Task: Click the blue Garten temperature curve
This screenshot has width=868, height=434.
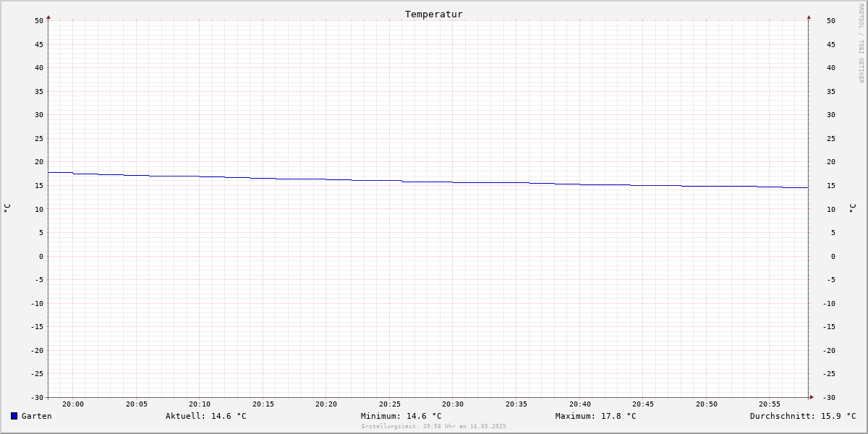Action: click(427, 182)
